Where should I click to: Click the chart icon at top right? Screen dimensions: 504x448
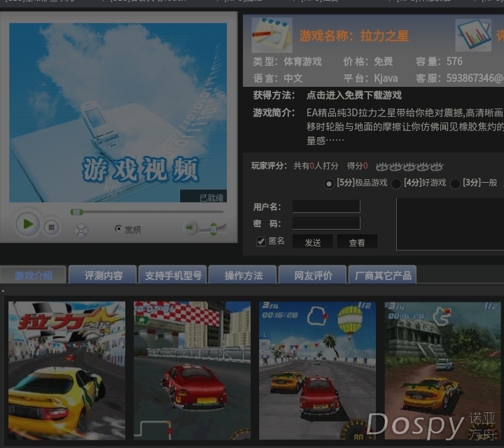[x=473, y=34]
